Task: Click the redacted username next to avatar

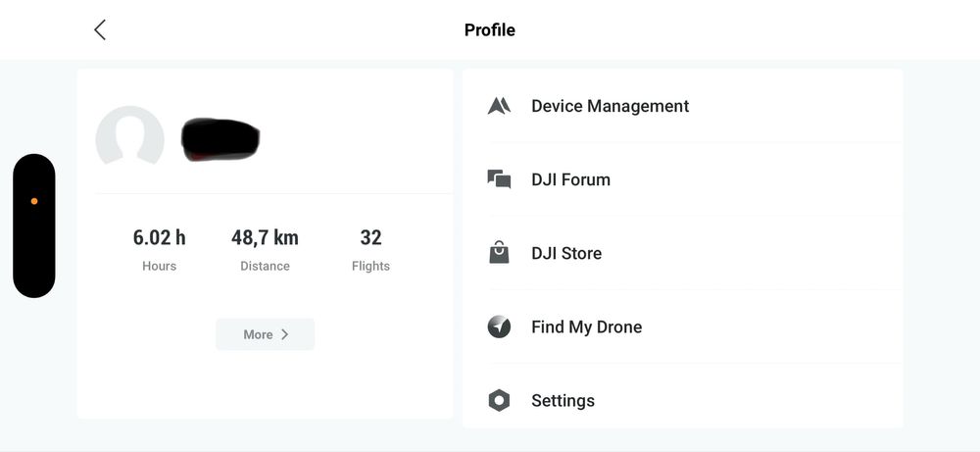Action: tap(220, 140)
